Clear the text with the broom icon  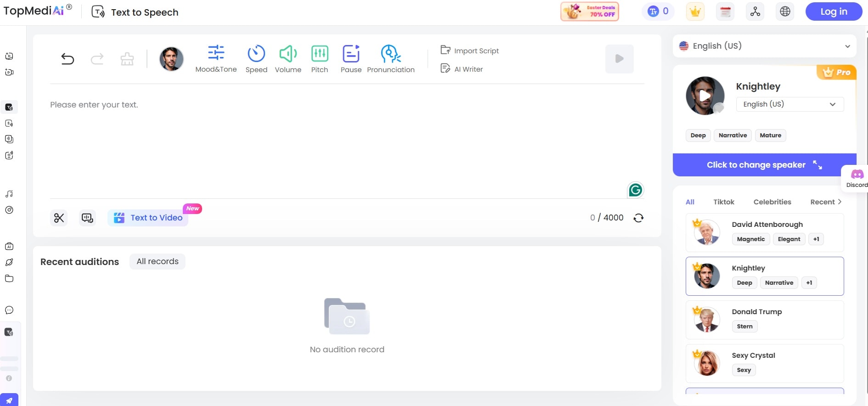click(127, 59)
